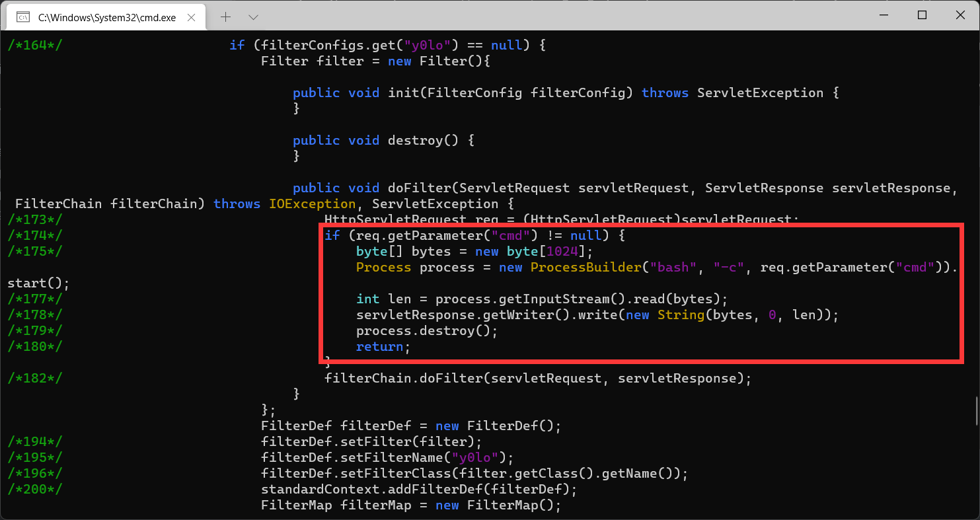Click 'filterDef.setFilterName("y0lo");' line

pos(387,458)
